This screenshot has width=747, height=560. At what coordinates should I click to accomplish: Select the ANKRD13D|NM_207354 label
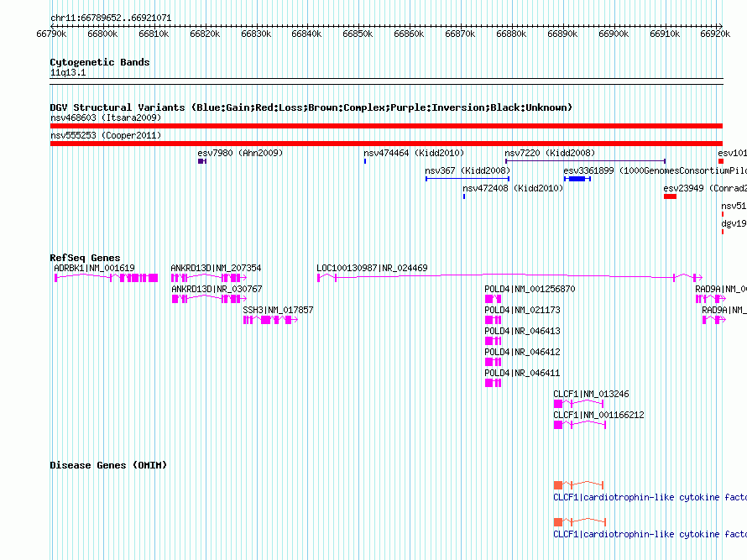(x=216, y=269)
